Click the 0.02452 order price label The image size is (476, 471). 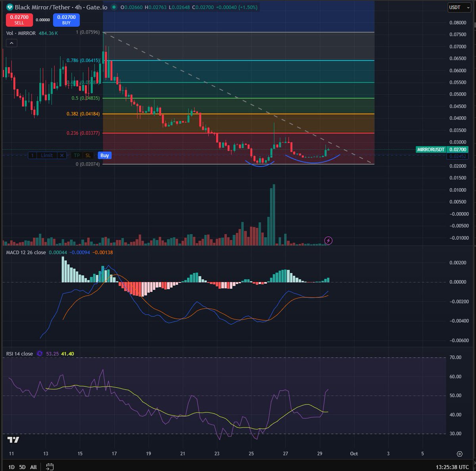(457, 156)
